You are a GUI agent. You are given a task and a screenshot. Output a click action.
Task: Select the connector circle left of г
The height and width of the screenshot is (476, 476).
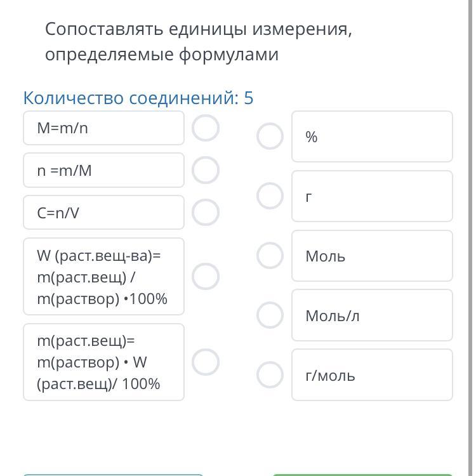(x=270, y=196)
